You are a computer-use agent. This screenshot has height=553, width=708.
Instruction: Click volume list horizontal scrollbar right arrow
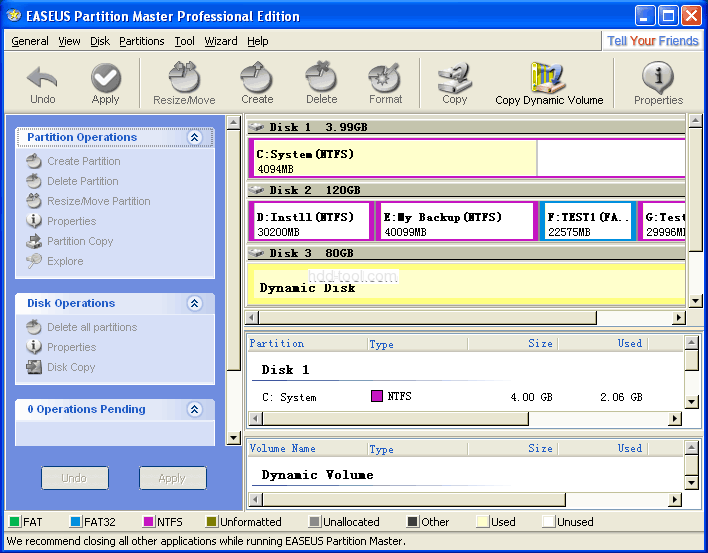tap(675, 499)
